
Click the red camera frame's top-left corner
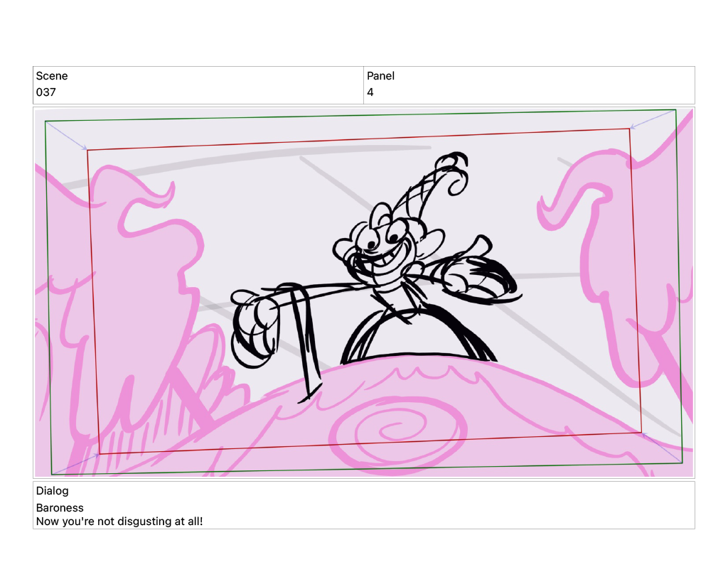click(x=87, y=150)
